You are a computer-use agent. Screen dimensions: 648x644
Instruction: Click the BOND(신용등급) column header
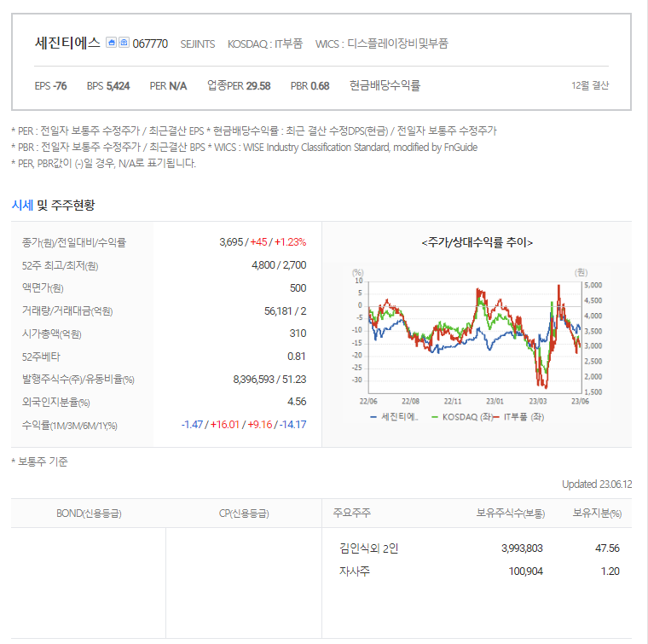pyautogui.click(x=89, y=513)
